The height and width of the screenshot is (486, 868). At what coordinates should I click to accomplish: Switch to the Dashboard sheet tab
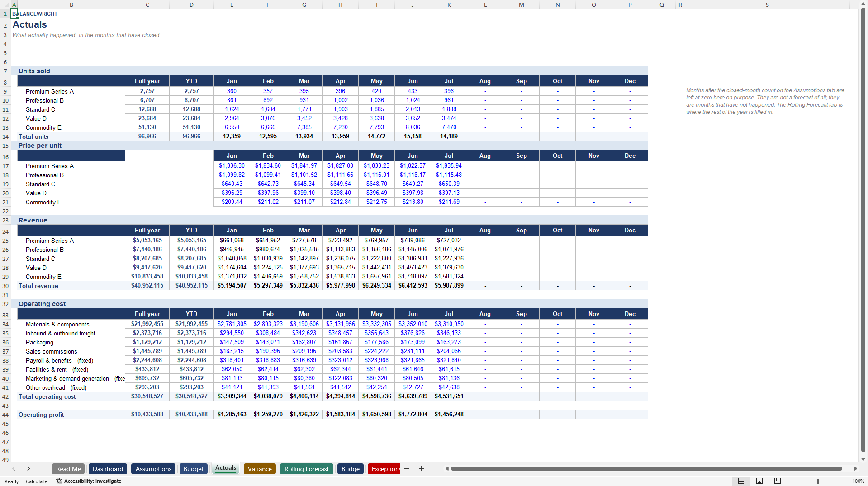click(x=108, y=469)
